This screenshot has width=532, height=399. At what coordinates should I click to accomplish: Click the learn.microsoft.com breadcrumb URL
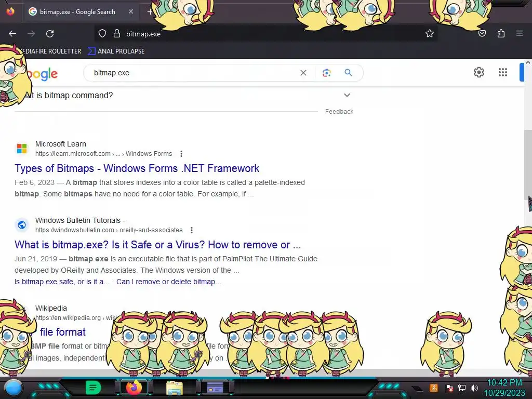tap(103, 154)
